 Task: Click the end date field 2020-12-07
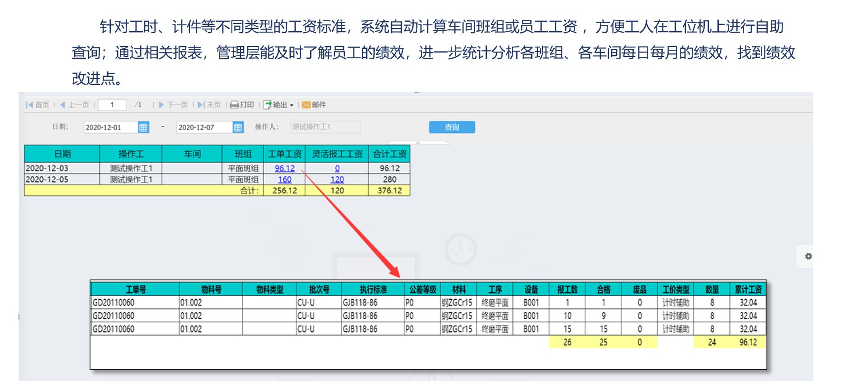(x=204, y=128)
